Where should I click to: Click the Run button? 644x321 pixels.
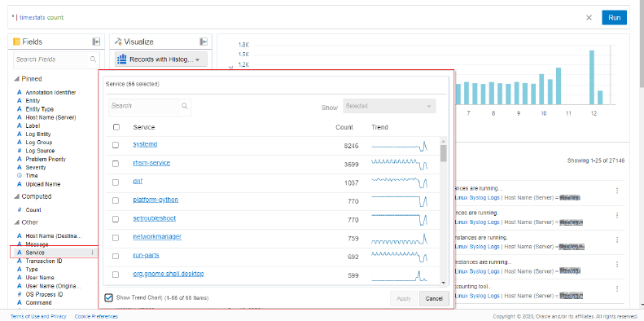(x=615, y=18)
